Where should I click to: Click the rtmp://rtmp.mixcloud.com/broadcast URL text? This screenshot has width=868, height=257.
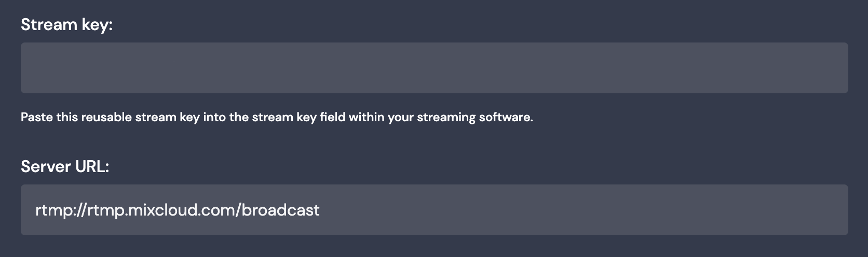[178, 210]
